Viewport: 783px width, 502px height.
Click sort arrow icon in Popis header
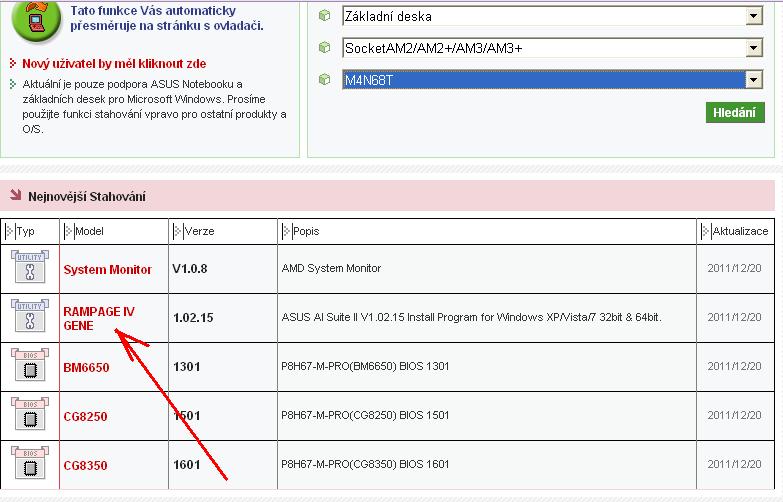pos(286,231)
